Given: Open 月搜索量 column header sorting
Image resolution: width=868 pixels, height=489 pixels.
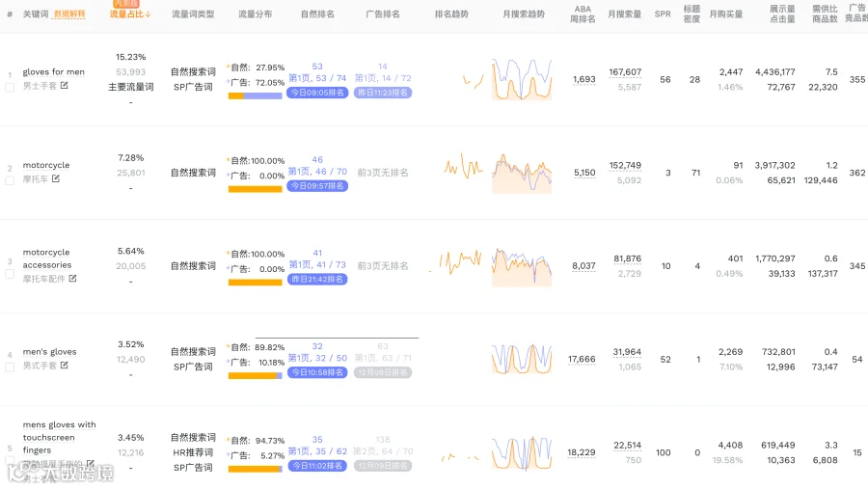Looking at the screenshot, I should point(624,14).
